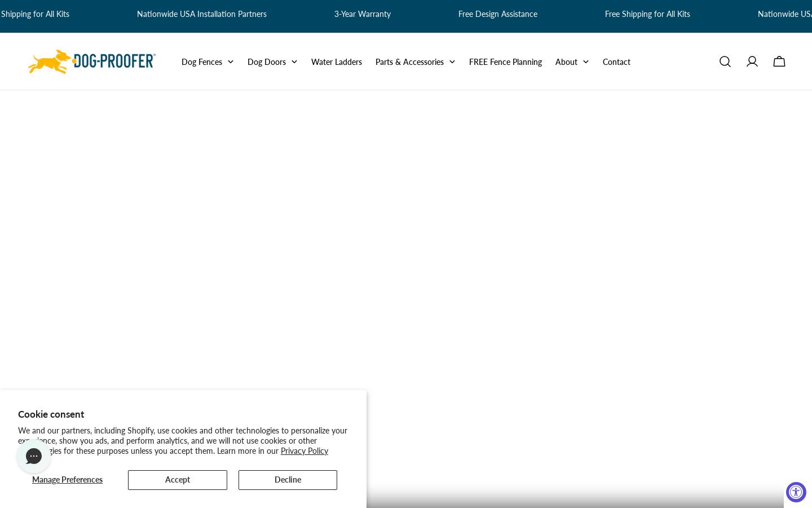Image resolution: width=812 pixels, height=508 pixels.
Task: Select 'Free Design Assistance' announcement text
Action: tap(498, 14)
